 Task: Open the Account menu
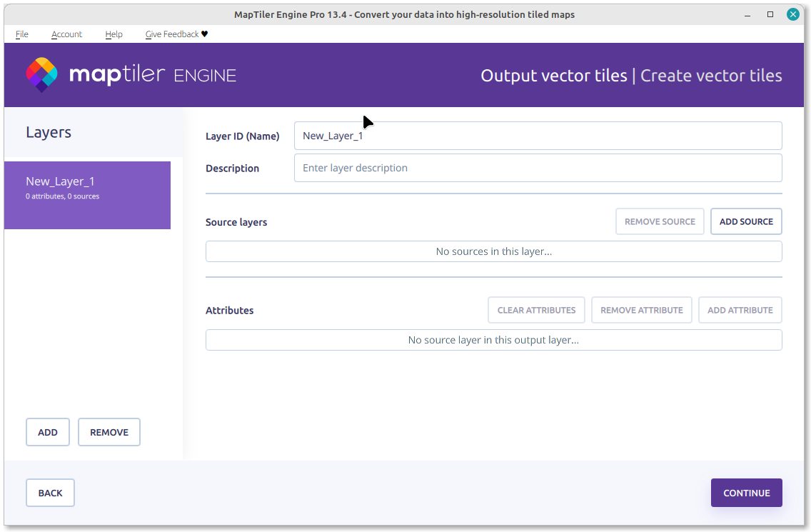66,34
